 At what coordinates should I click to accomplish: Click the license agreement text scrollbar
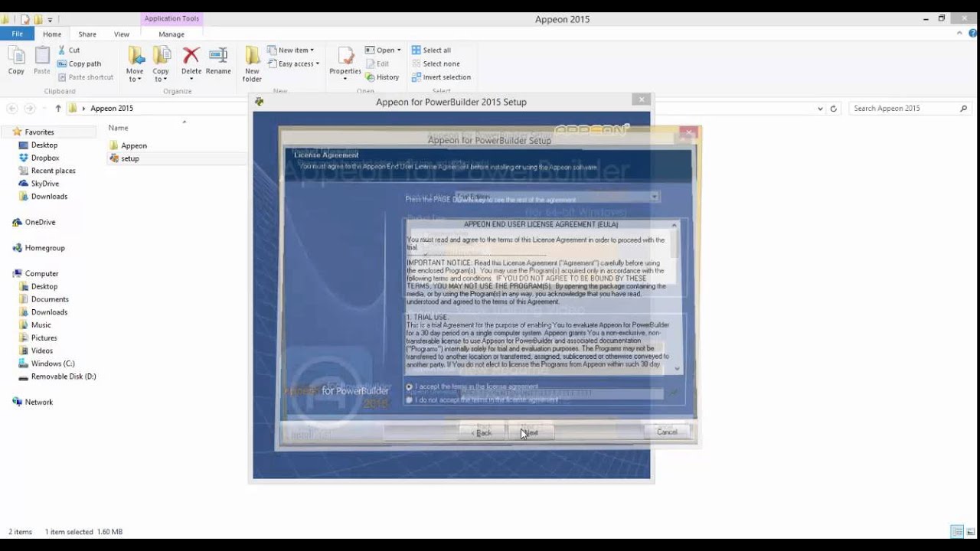click(x=675, y=297)
